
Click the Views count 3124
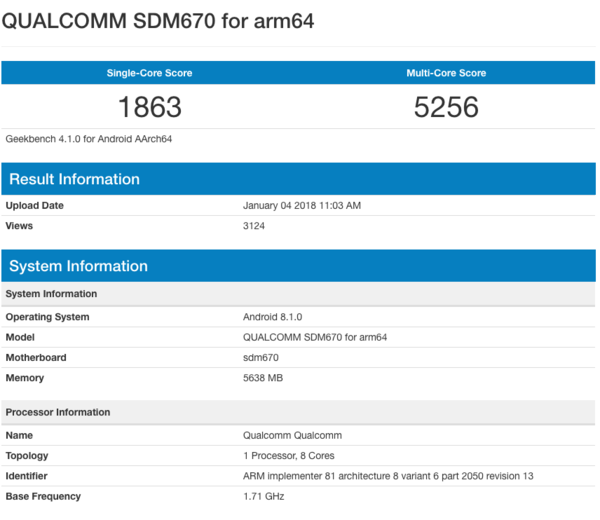coord(254,226)
